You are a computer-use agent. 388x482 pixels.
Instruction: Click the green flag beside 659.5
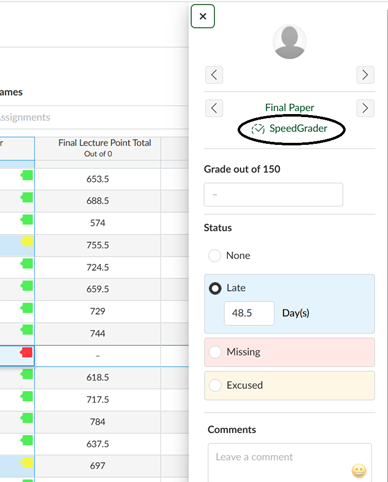click(27, 286)
